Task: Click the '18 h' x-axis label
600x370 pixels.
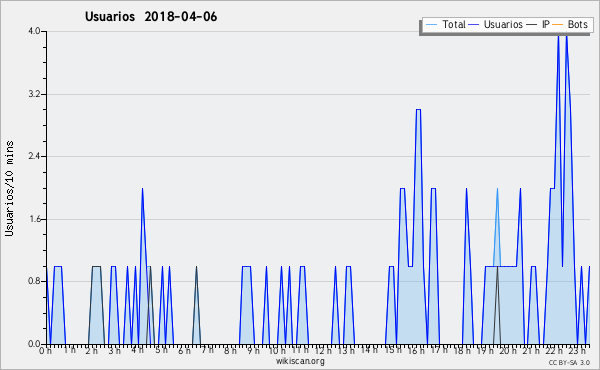Action: point(462,350)
